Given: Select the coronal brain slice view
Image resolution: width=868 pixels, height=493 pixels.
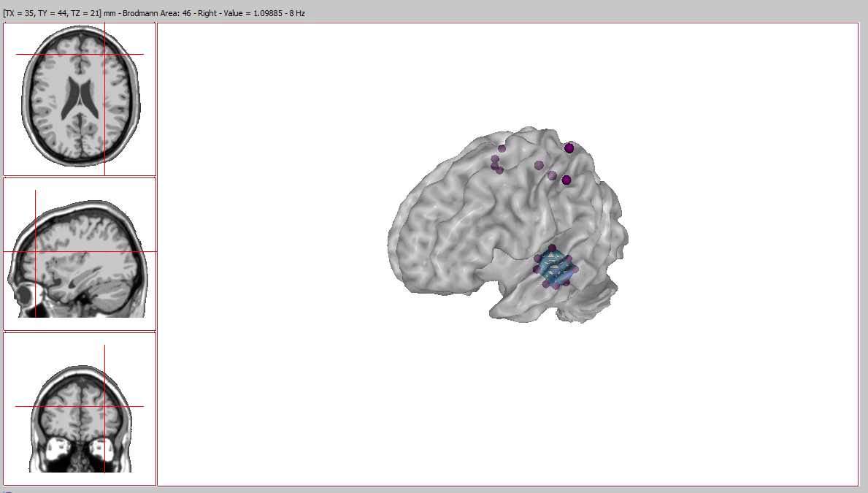Looking at the screenshot, I should pos(80,409).
